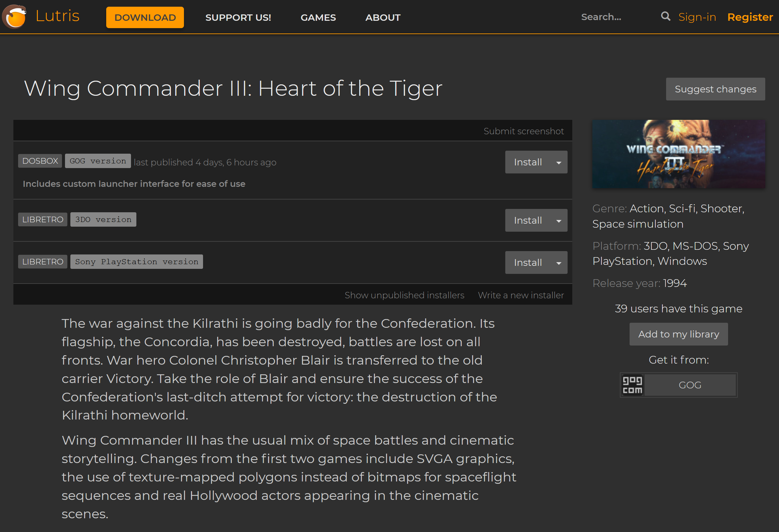The height and width of the screenshot is (532, 779).
Task: Click the search magnifier icon
Action: (x=665, y=16)
